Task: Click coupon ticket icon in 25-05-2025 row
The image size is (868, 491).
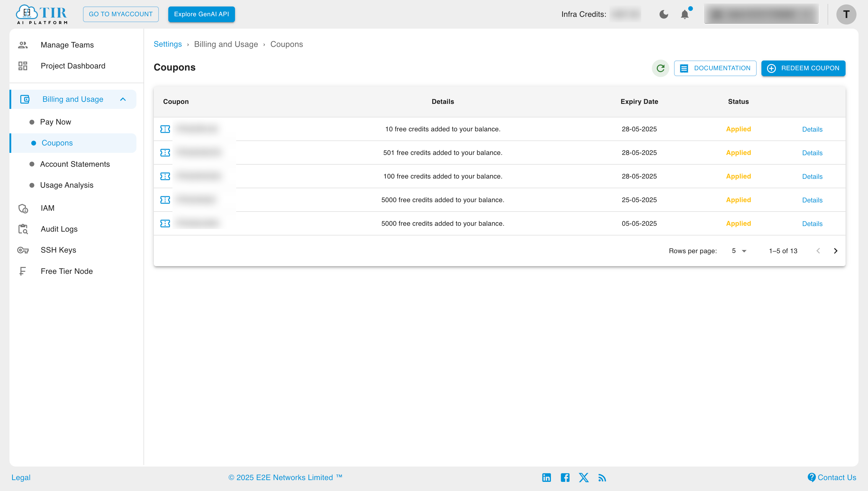Action: coord(165,200)
